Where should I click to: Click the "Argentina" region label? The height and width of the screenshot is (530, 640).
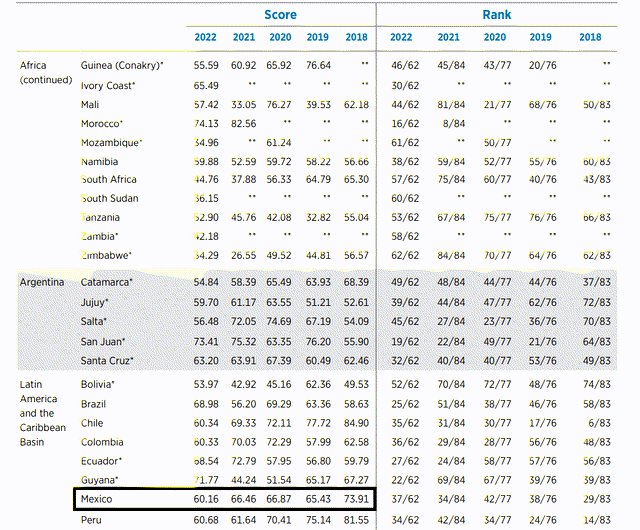42,282
